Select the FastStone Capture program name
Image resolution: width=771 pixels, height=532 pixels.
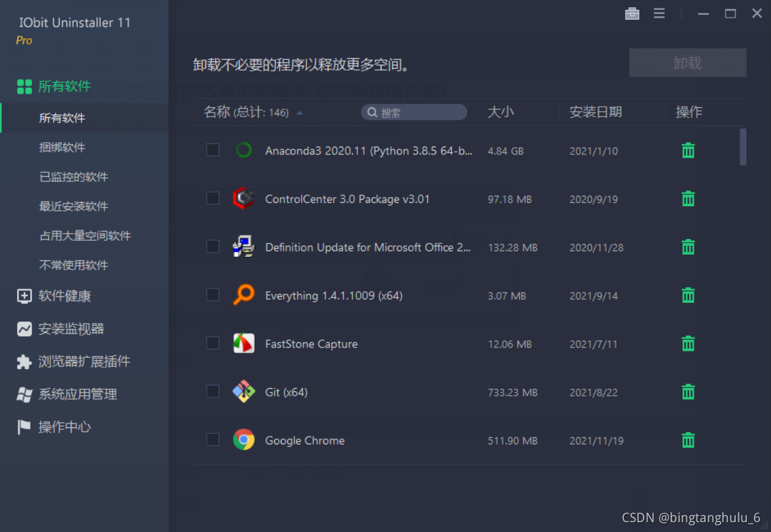click(x=312, y=344)
